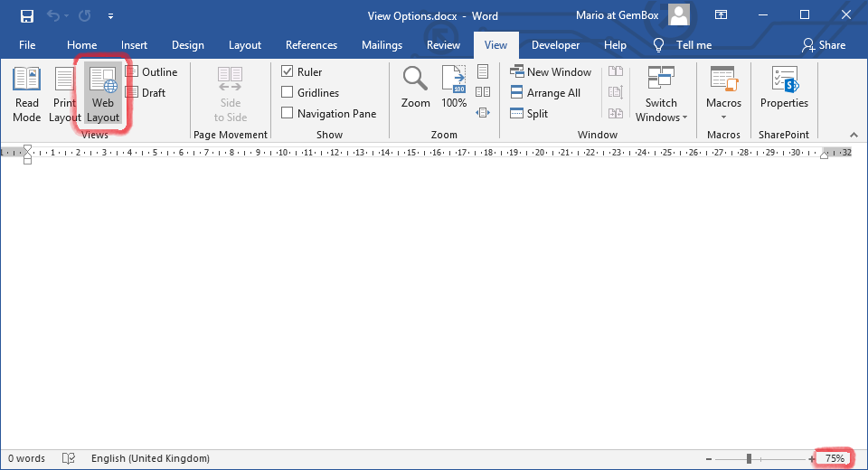Open Customize Quick Access Toolbar dropdown
868x470 pixels.
pyautogui.click(x=110, y=15)
